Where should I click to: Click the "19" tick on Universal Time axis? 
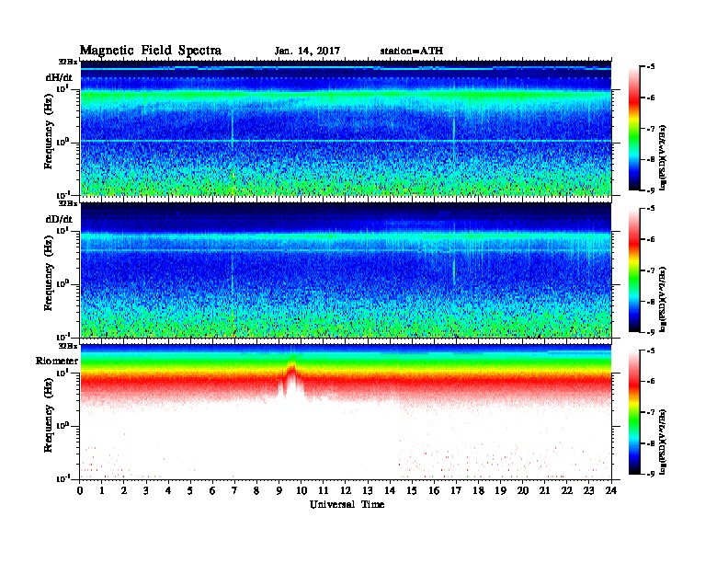(x=500, y=490)
